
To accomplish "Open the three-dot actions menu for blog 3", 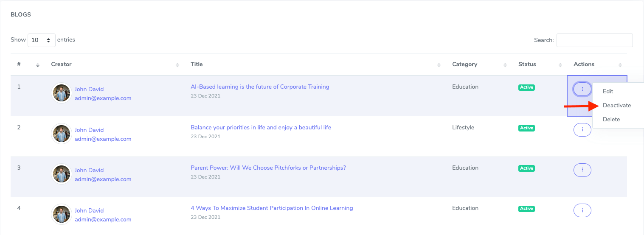I will [582, 170].
